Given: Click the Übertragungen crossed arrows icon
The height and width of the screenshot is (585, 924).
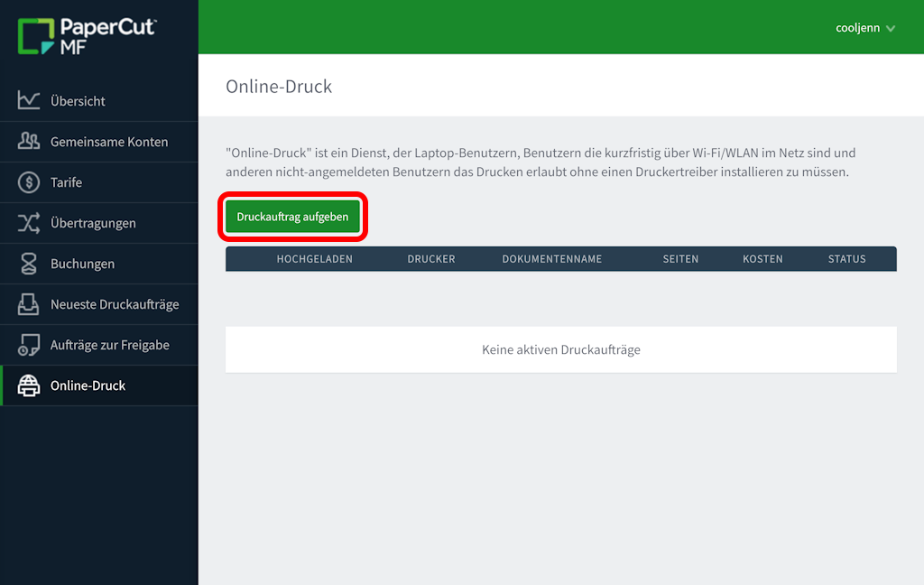Looking at the screenshot, I should [x=29, y=223].
